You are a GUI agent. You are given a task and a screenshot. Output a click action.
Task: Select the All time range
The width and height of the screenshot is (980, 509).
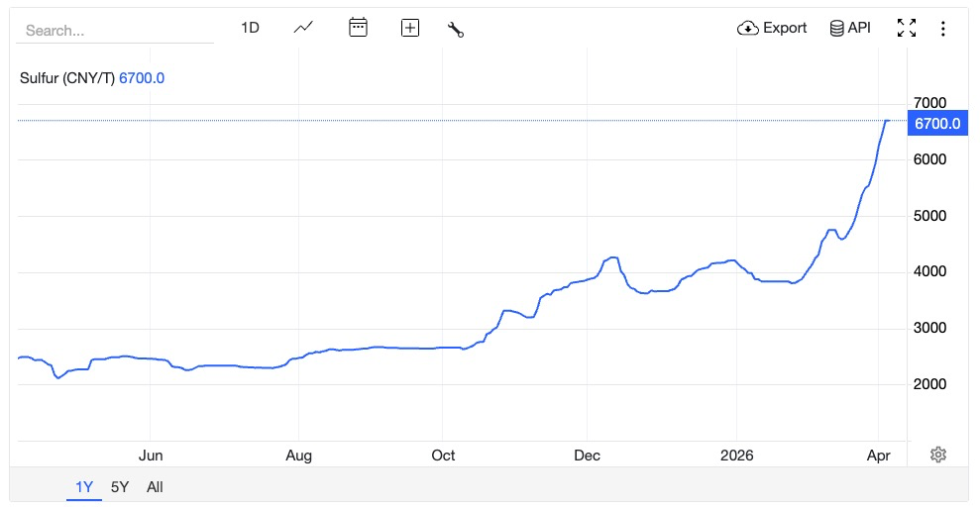pyautogui.click(x=155, y=487)
